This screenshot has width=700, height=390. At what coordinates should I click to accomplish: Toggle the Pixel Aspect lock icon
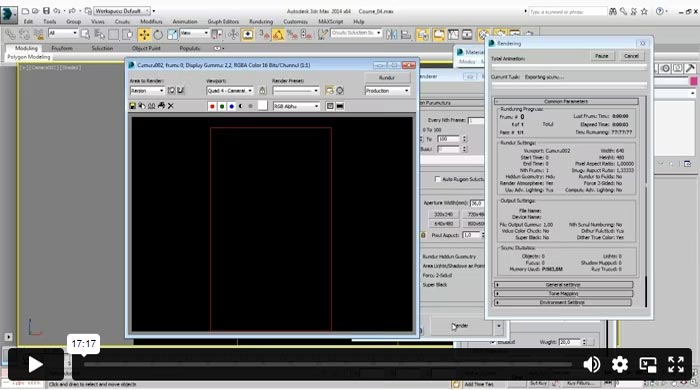pyautogui.click(x=423, y=235)
